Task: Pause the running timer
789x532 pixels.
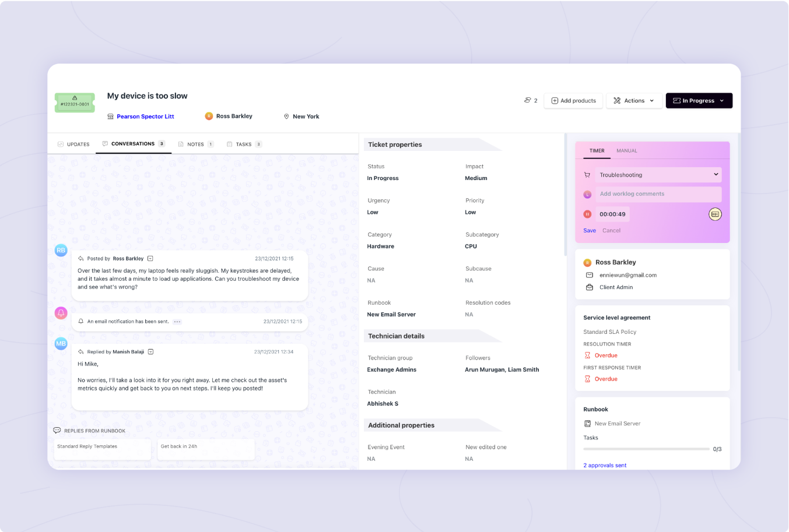Action: pyautogui.click(x=587, y=214)
